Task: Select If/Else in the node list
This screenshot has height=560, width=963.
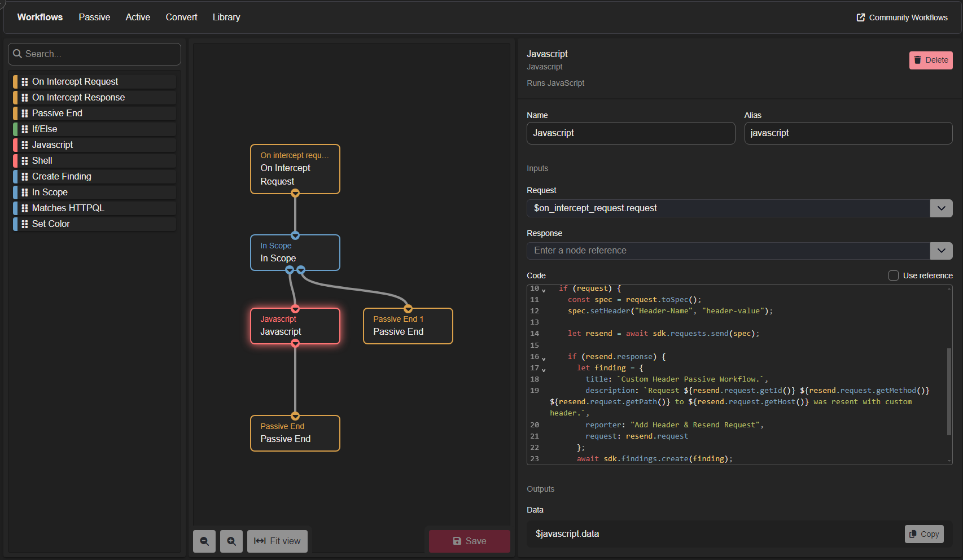Action: 94,129
